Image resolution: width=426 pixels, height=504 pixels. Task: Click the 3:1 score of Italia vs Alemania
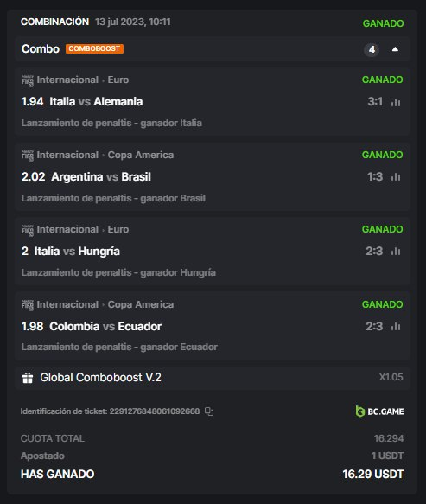click(375, 102)
